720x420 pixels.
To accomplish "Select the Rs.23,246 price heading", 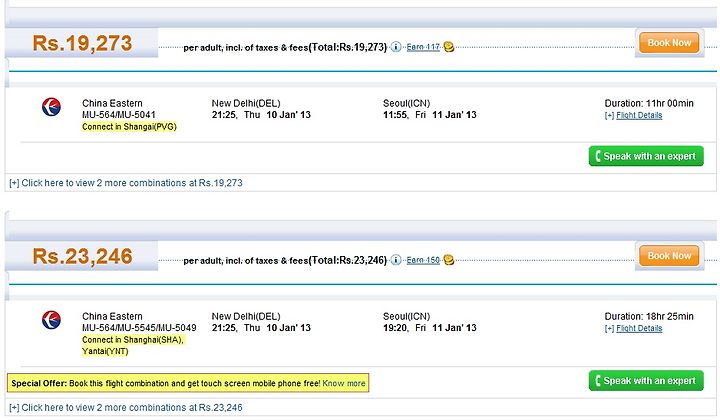I will (x=82, y=256).
